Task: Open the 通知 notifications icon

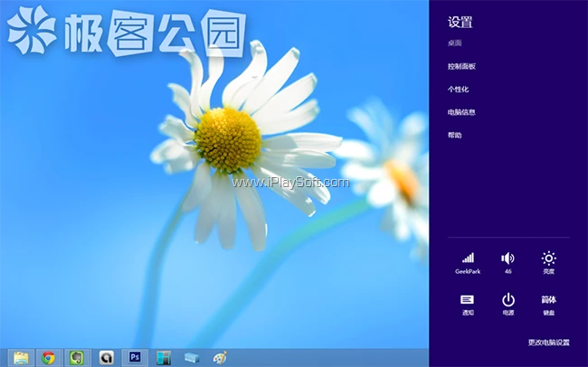Action: point(468,305)
